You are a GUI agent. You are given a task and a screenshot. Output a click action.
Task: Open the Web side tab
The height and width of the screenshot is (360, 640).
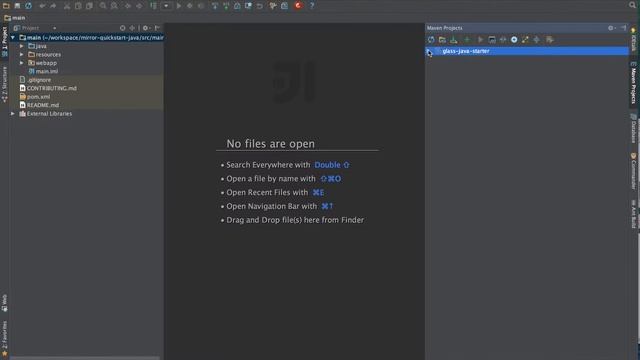point(4,303)
